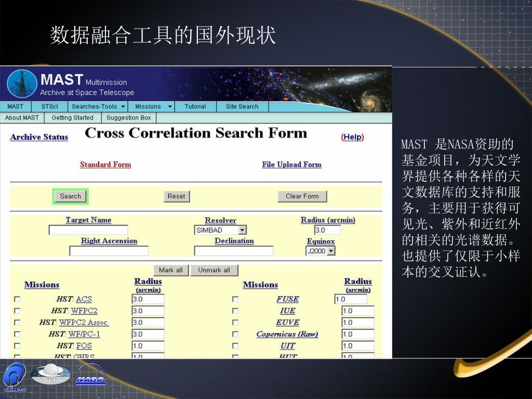Select the About MAST tab
532x399 pixels.
click(x=22, y=118)
